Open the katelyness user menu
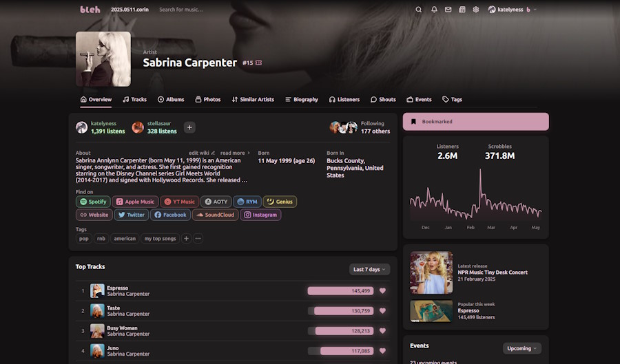Viewport: 620px width, 364px height. pos(513,10)
